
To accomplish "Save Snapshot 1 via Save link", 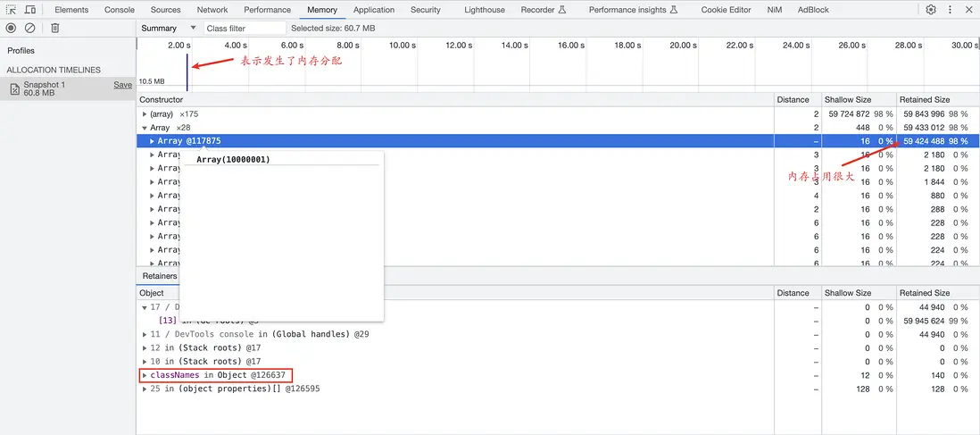I will tap(122, 85).
